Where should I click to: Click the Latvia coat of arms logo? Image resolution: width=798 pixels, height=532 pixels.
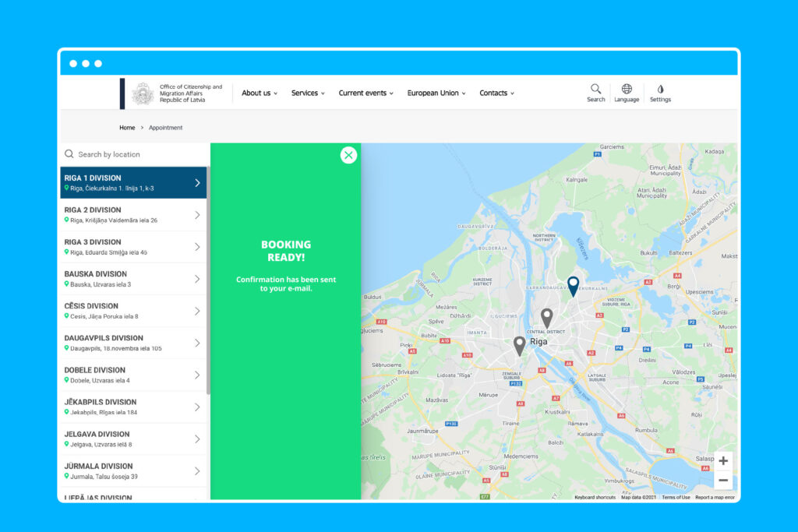[x=143, y=93]
